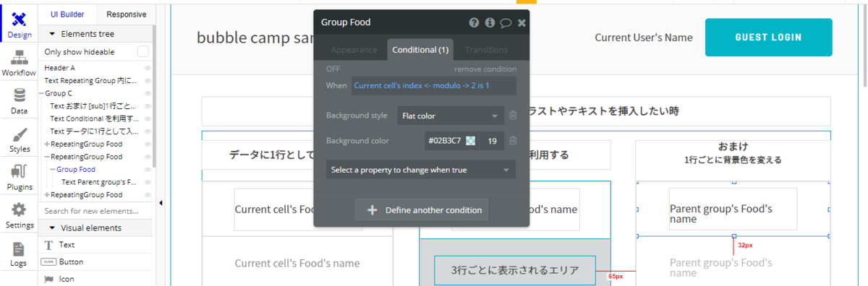Open the Styles brush icon
The width and height of the screenshot is (868, 286).
tap(19, 139)
